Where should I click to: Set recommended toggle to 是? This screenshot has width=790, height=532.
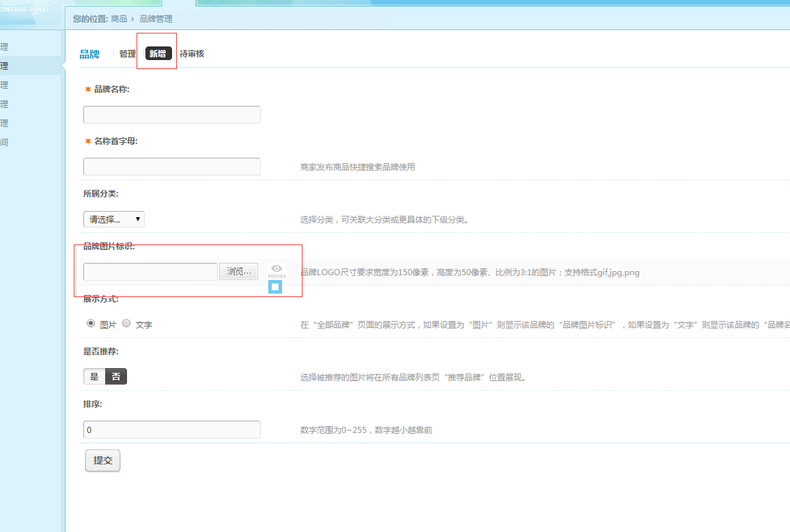(x=94, y=376)
